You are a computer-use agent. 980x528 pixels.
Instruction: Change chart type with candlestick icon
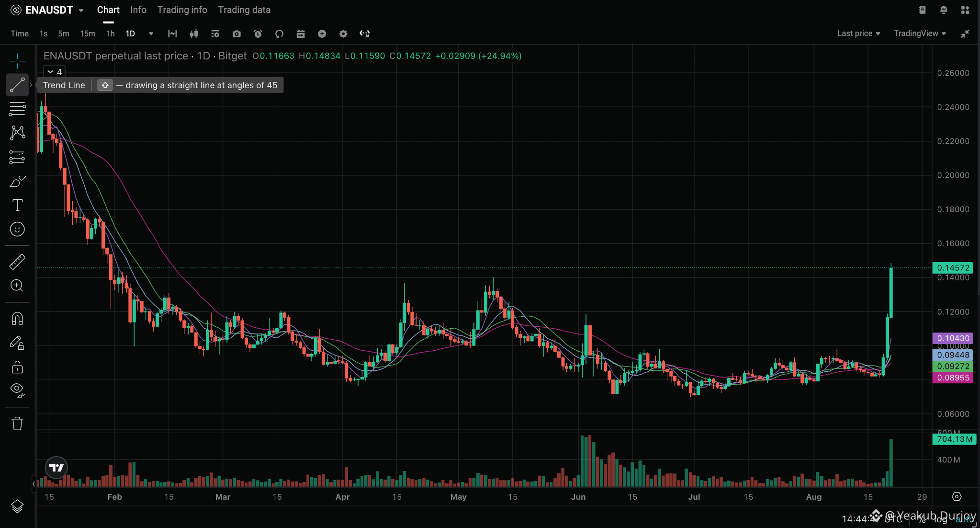[x=194, y=34]
